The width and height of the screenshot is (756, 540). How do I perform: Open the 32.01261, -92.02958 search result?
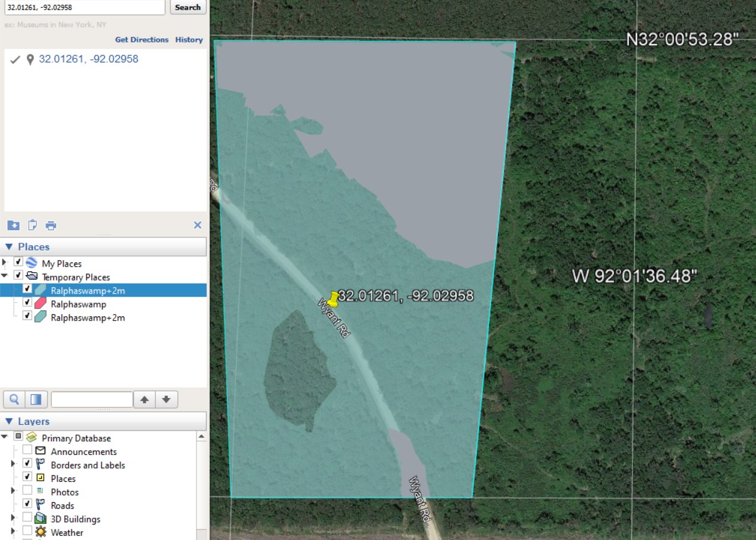pos(89,59)
